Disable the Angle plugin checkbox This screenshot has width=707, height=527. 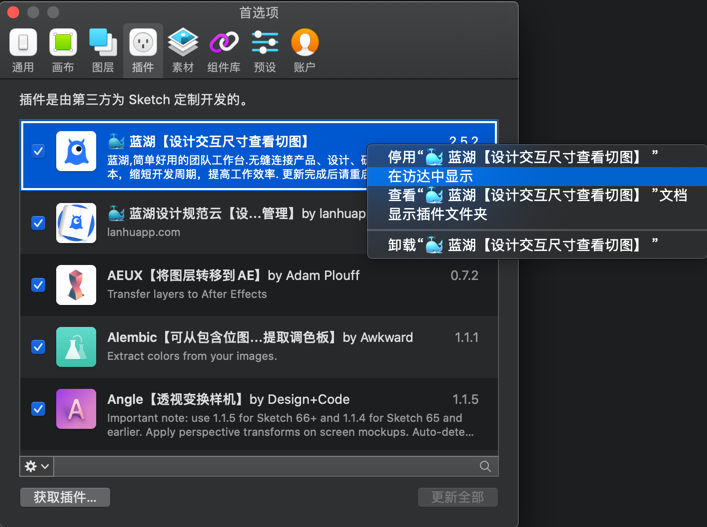pos(38,409)
